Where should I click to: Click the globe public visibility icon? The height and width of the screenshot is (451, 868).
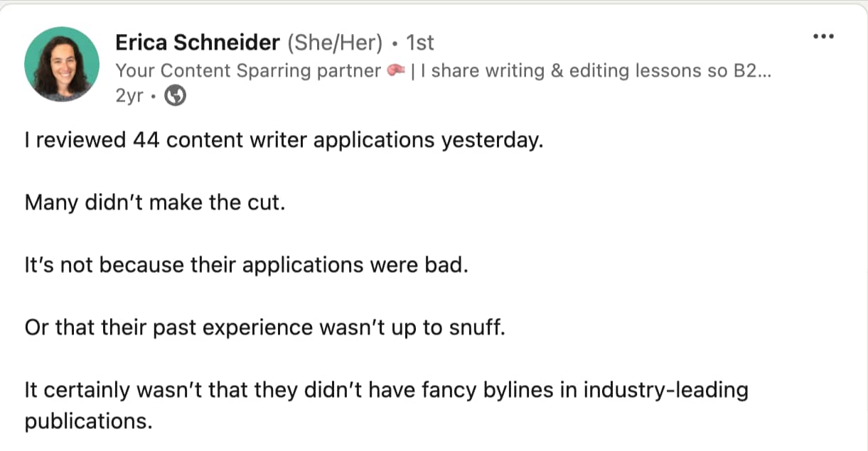point(176,97)
